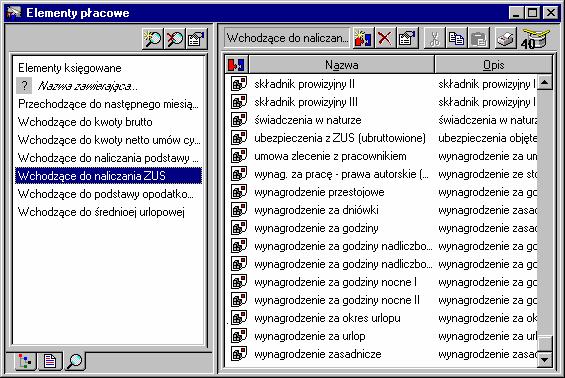
Task: Click icon beside wynagrodzenie za godziny nocne II
Action: [239, 300]
